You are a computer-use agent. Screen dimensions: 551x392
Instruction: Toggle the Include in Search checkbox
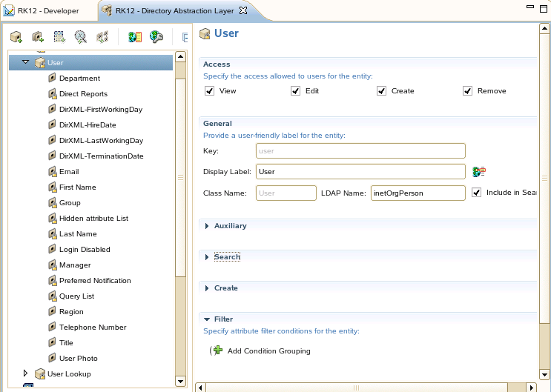click(x=477, y=193)
